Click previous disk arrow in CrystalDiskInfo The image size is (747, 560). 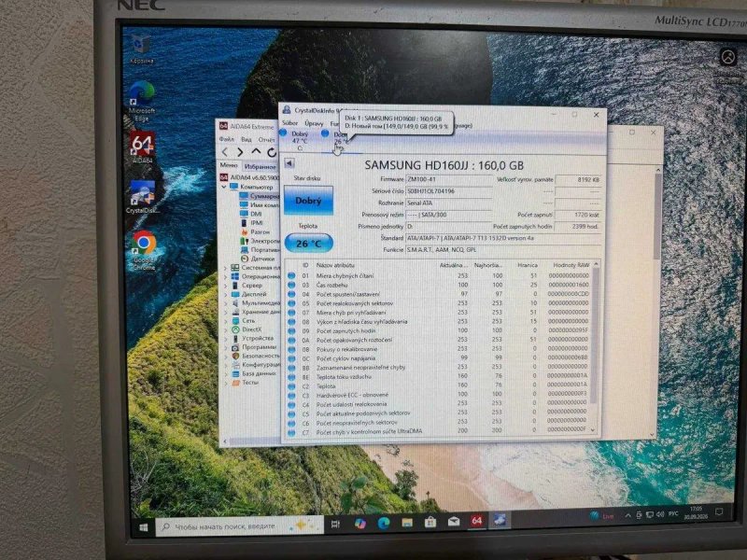coord(289,163)
